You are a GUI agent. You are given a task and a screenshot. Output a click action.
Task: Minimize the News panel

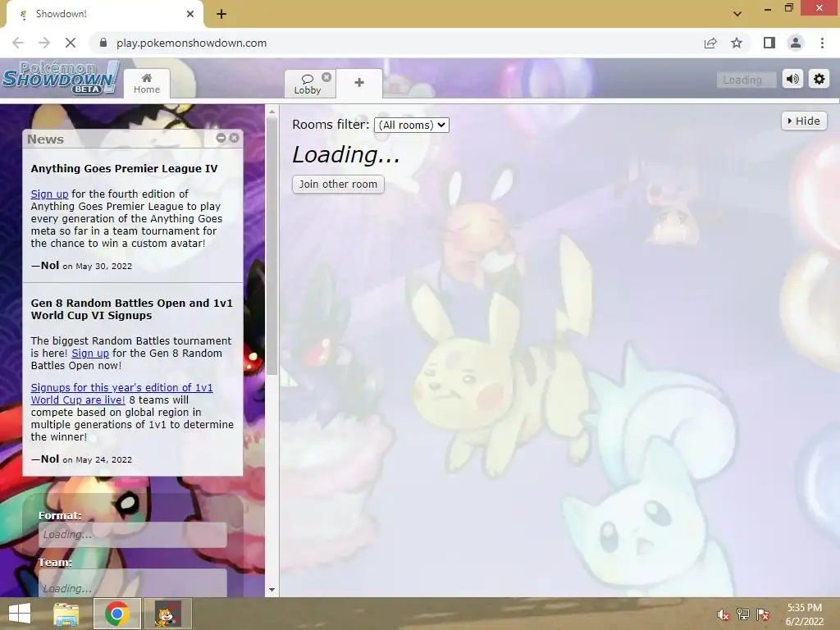[x=221, y=138]
